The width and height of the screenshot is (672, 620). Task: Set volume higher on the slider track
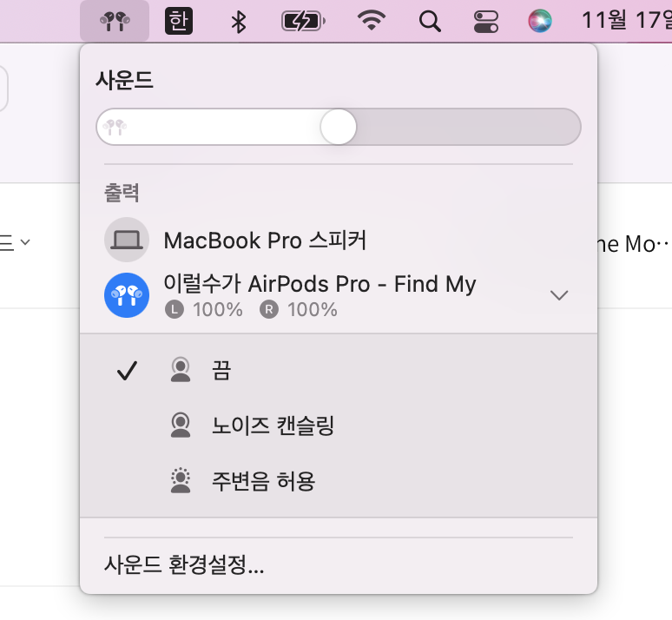click(467, 127)
